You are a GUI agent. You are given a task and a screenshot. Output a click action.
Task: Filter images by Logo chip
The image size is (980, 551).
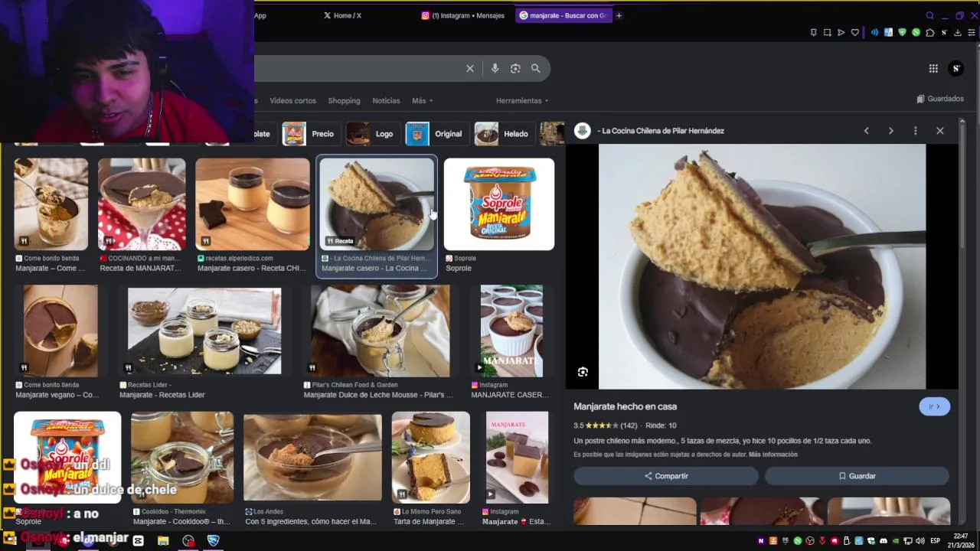[x=371, y=134]
